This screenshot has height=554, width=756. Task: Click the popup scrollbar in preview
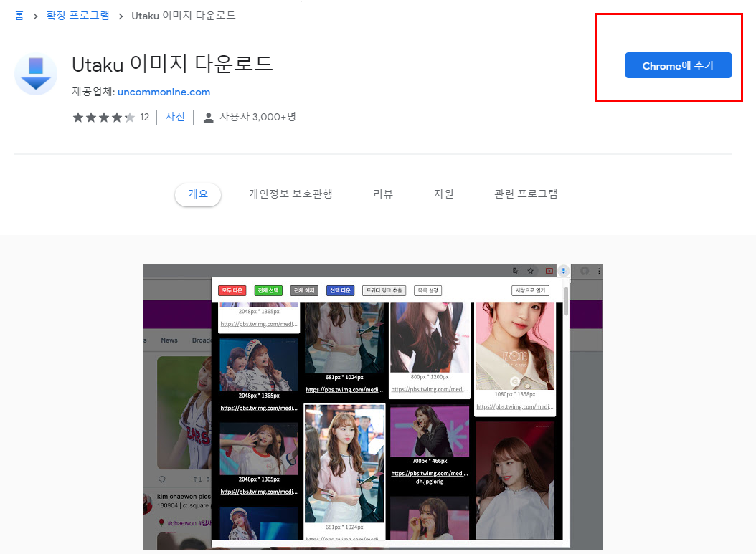coord(566,300)
